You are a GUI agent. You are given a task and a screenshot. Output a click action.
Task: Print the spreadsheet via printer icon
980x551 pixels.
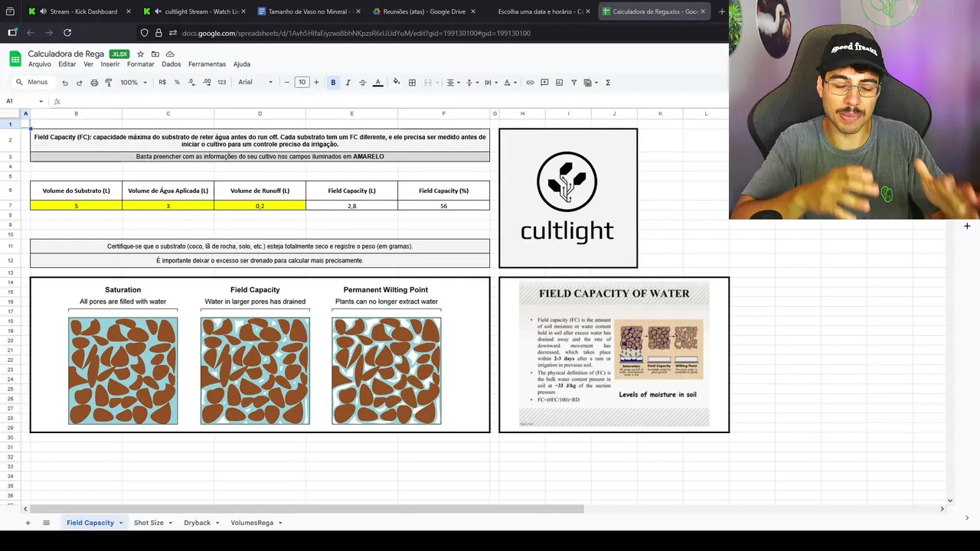click(x=94, y=83)
